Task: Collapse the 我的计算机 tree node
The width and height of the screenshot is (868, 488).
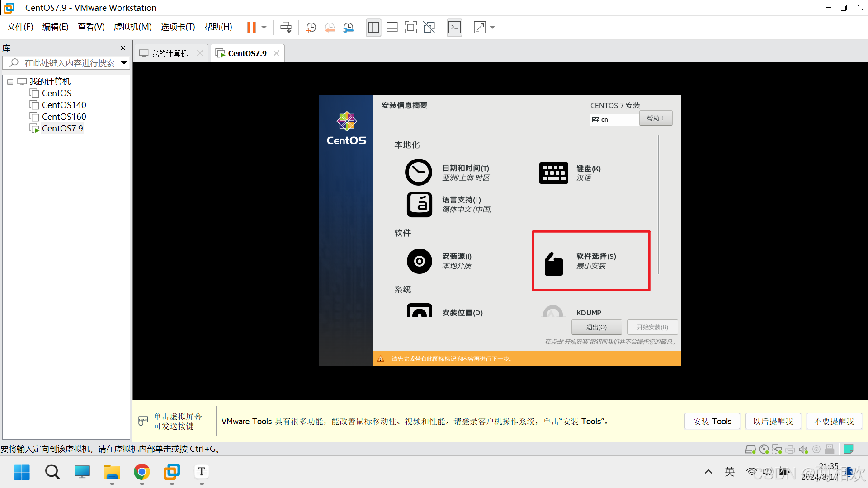Action: (x=10, y=82)
